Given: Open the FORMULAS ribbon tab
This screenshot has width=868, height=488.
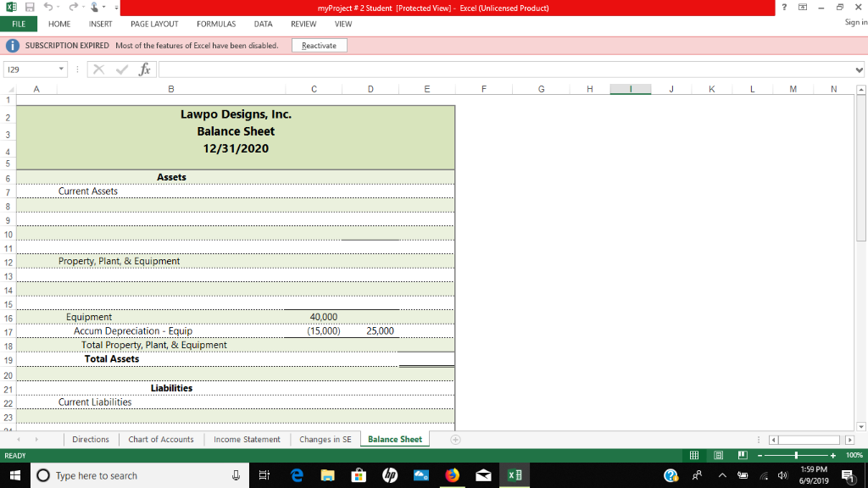Looking at the screenshot, I should pyautogui.click(x=216, y=24).
